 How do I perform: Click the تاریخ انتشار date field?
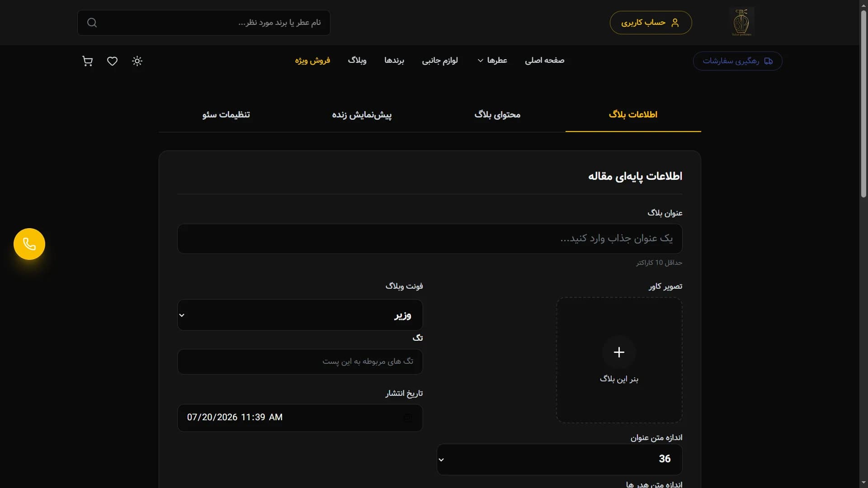[300, 418]
